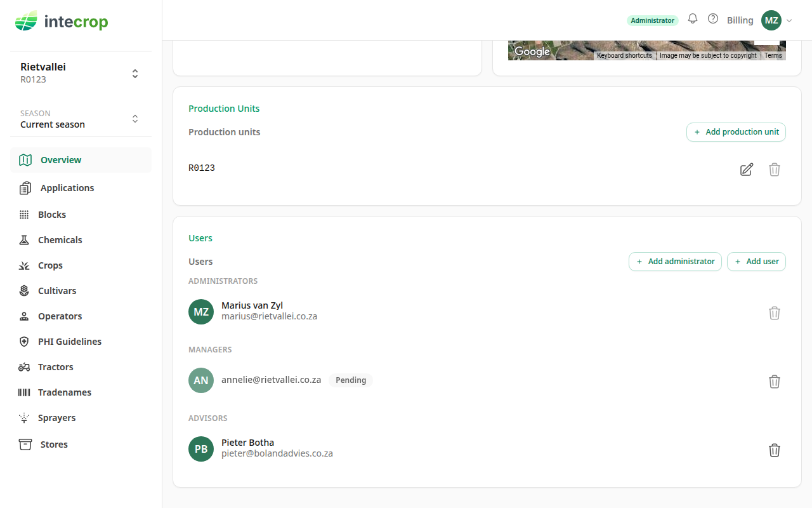
Task: Remove advisor Pieter Botha
Action: pos(775,450)
